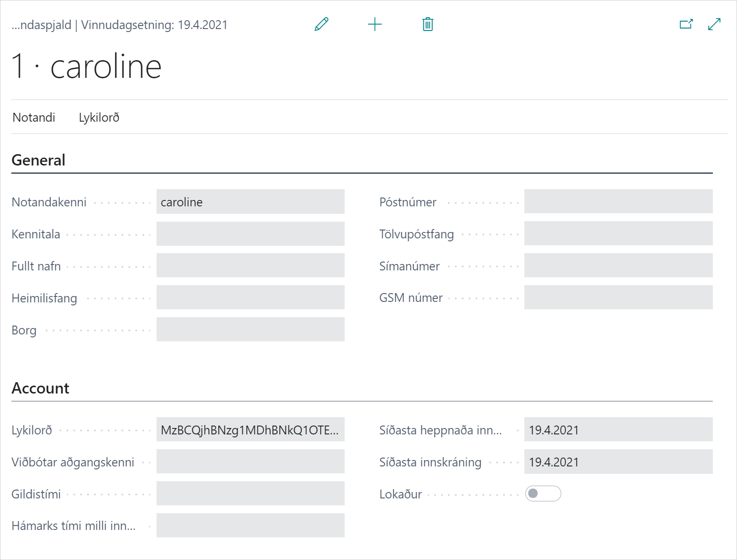The width and height of the screenshot is (737, 560).
Task: Click the Kennitala input field
Action: coord(250,234)
